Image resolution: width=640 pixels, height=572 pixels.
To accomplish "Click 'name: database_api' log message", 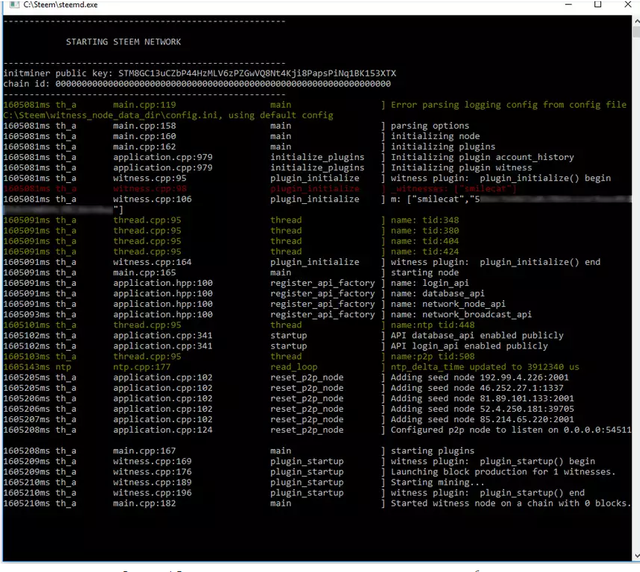I will (438, 294).
